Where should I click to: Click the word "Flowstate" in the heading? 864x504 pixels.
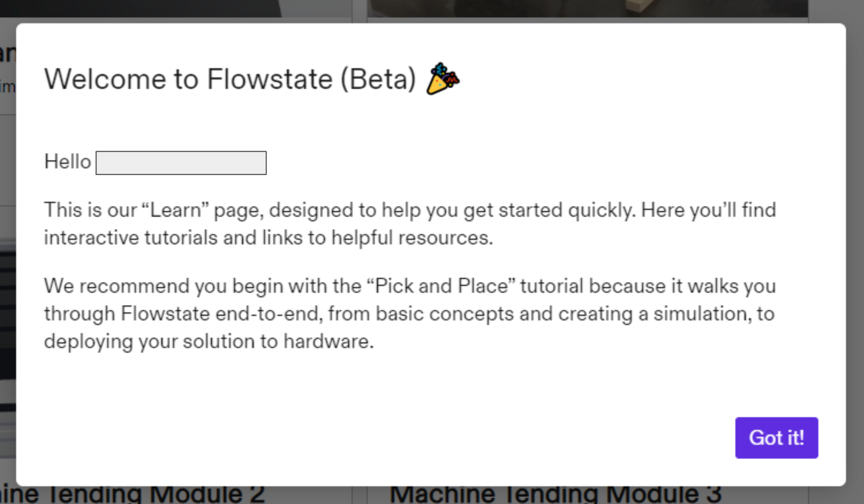pos(270,79)
